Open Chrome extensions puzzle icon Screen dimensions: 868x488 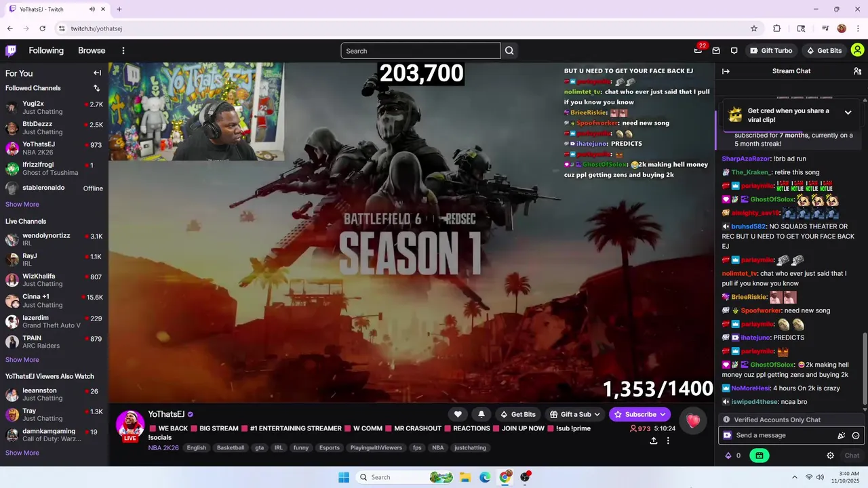click(x=777, y=28)
